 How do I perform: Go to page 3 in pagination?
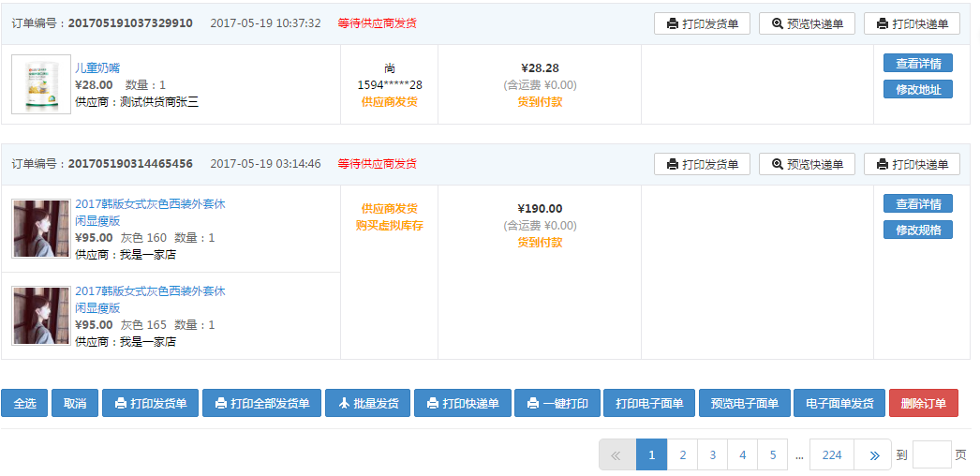click(x=712, y=454)
